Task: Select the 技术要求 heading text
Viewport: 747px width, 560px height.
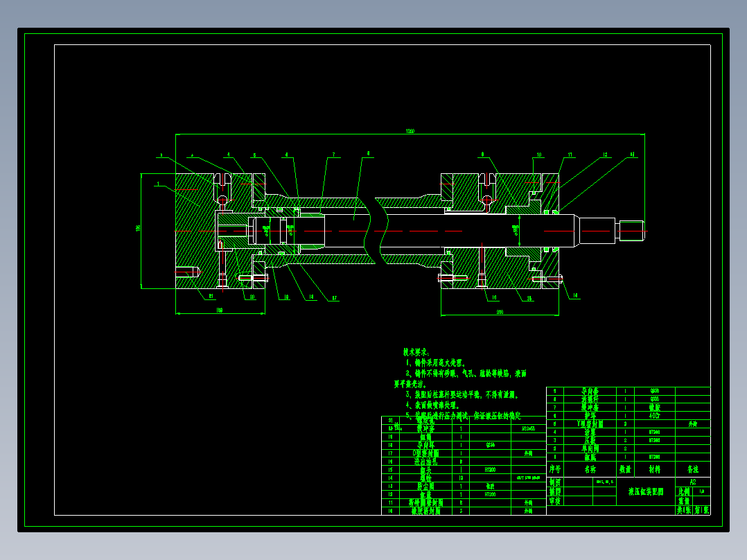Action: (416, 352)
